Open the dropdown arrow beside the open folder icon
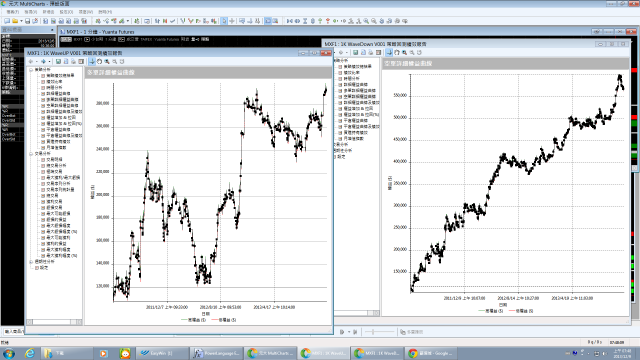This screenshot has width=640, height=360. [21, 21]
